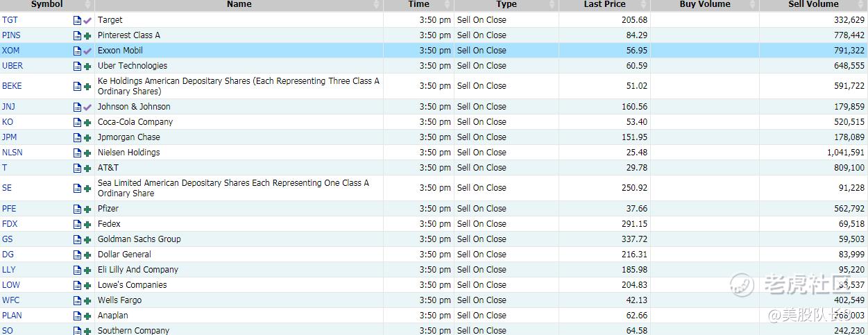Click the green plus icon for Pfizer

(x=87, y=209)
